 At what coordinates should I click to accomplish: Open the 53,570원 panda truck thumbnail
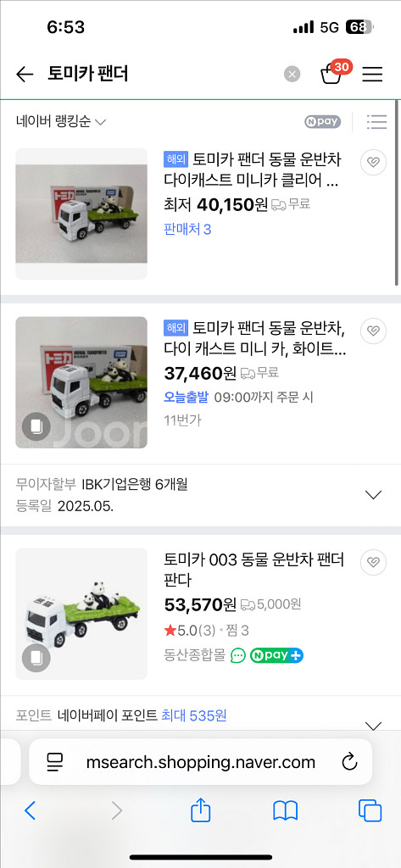(81, 614)
